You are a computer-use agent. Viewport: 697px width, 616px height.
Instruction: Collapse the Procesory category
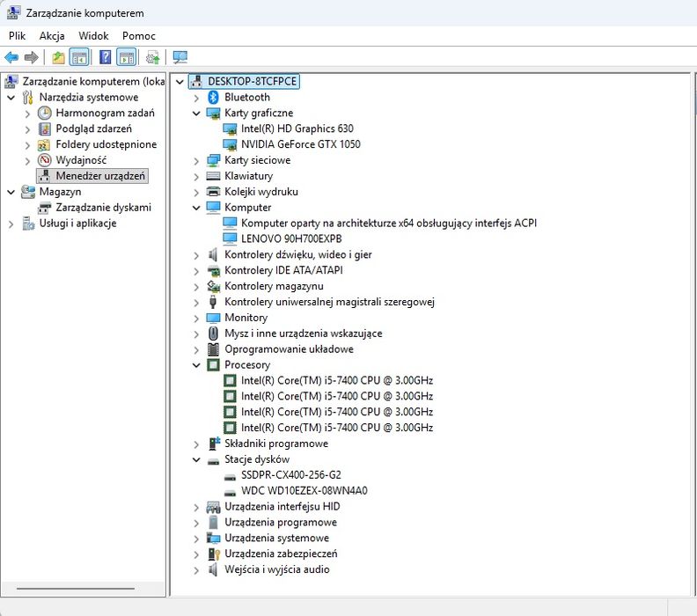(196, 365)
